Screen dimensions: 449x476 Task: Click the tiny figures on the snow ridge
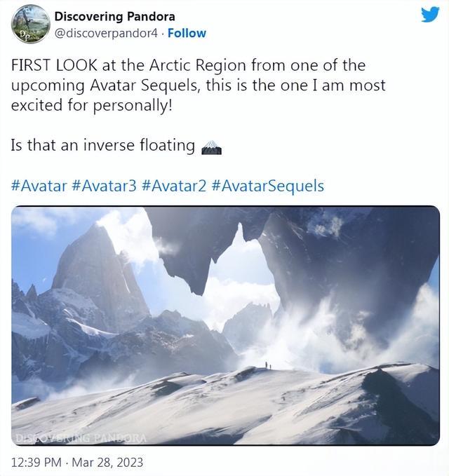[268, 365]
